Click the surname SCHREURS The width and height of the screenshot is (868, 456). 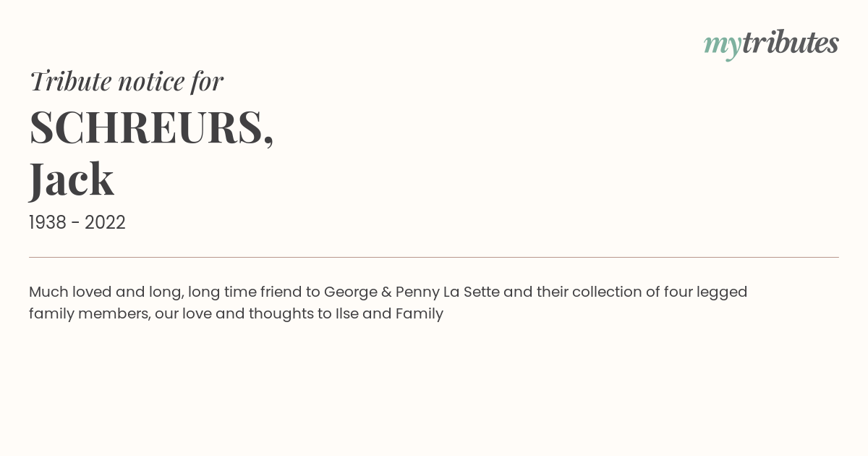[146, 127]
